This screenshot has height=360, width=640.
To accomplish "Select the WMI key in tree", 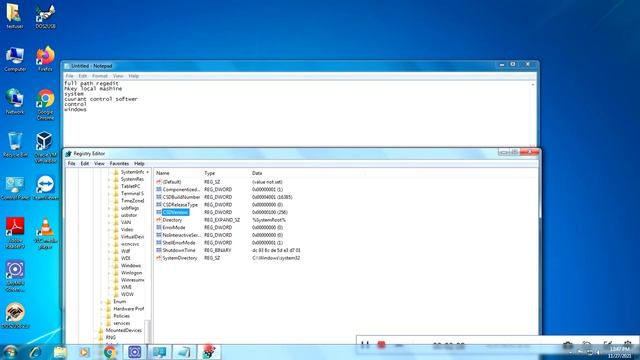I will pyautogui.click(x=126, y=287).
